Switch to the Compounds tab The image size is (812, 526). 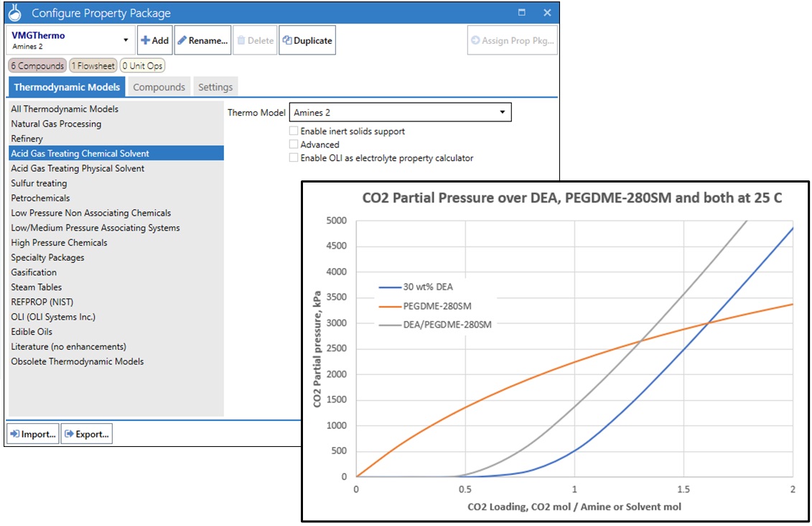pyautogui.click(x=159, y=87)
